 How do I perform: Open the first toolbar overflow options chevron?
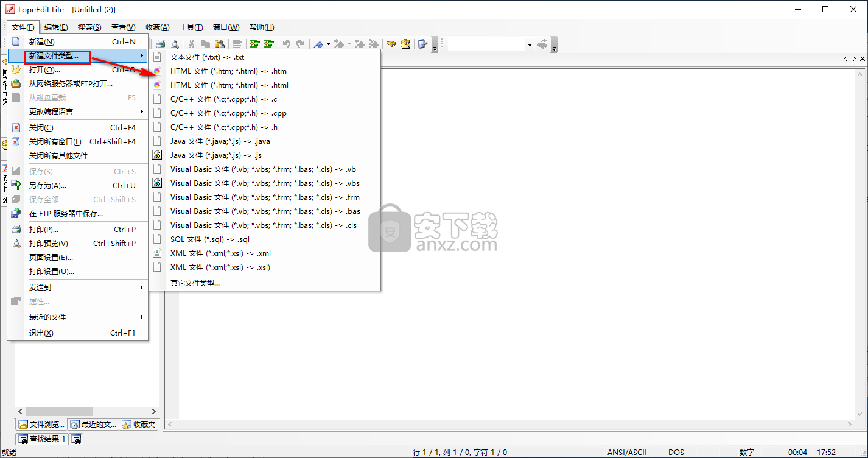tap(435, 44)
